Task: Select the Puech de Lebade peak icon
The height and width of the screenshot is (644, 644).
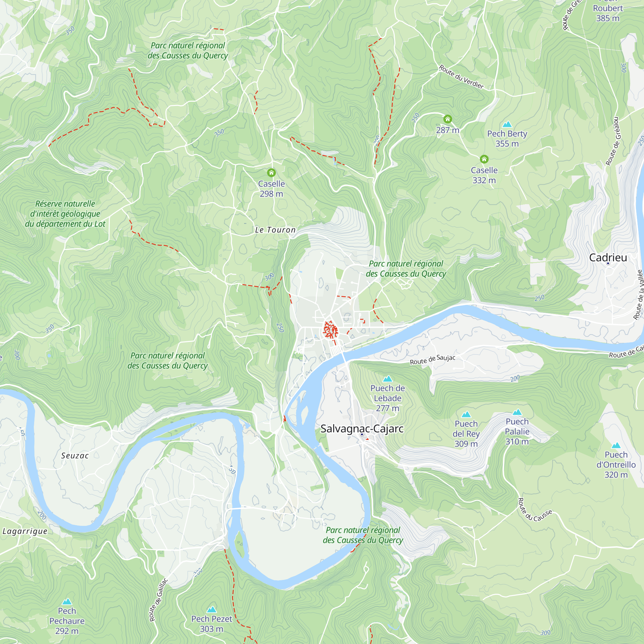Action: click(388, 379)
